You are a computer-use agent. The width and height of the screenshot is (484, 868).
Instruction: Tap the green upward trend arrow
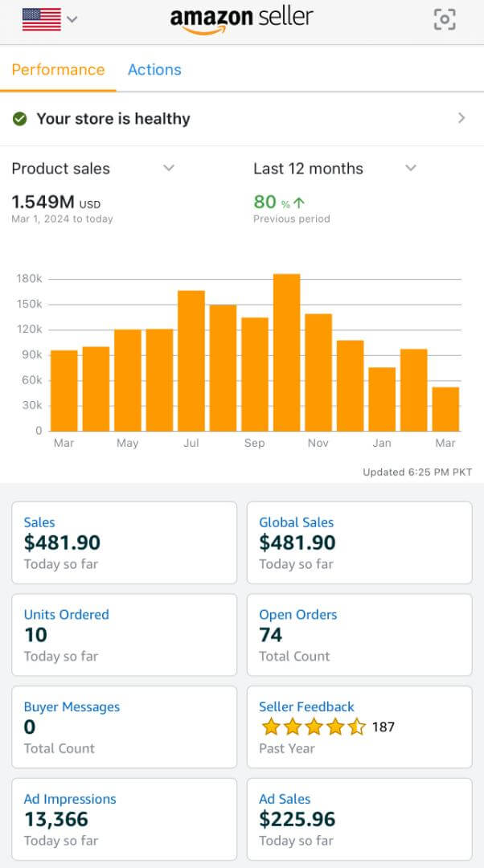coord(299,203)
